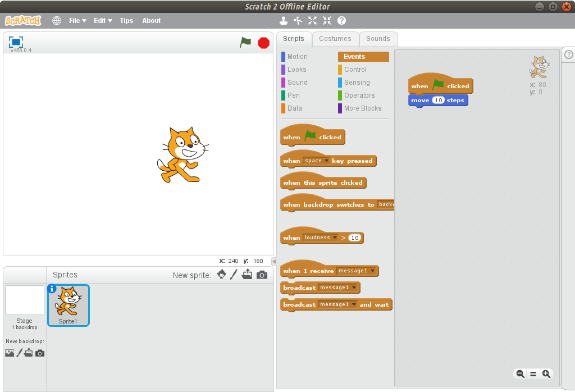Zoom in on the scripts area
The image size is (575, 392).
pyautogui.click(x=546, y=373)
